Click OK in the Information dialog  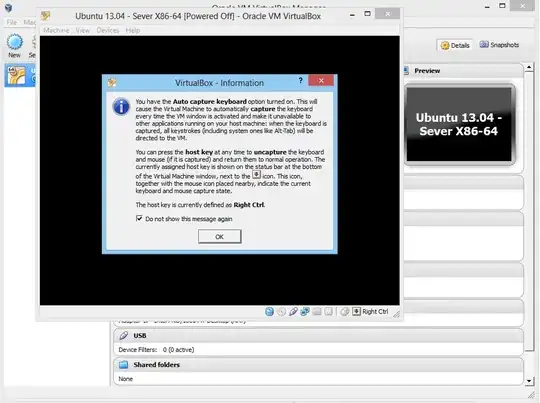[219, 237]
